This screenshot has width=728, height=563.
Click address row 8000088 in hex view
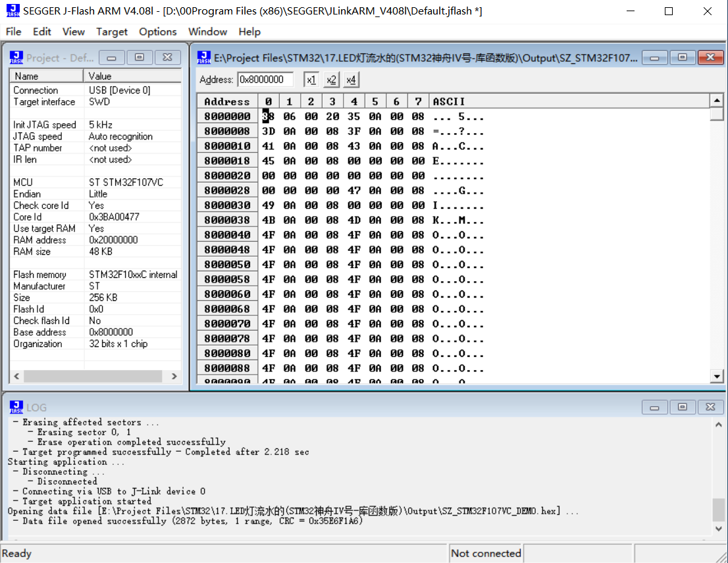[227, 368]
